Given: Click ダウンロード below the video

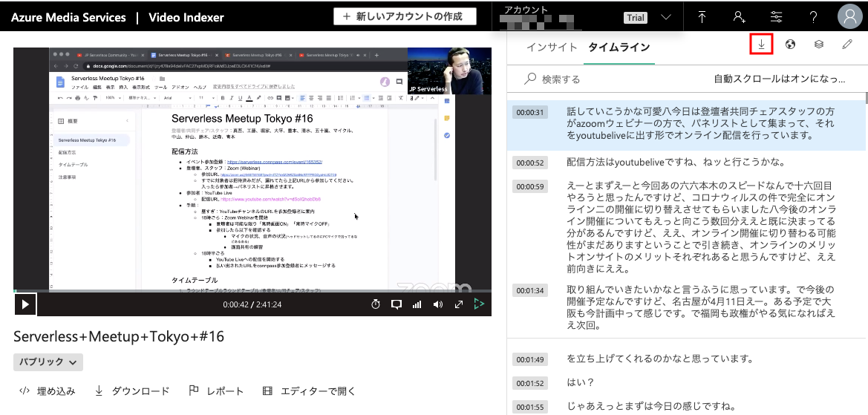Looking at the screenshot, I should 131,391.
